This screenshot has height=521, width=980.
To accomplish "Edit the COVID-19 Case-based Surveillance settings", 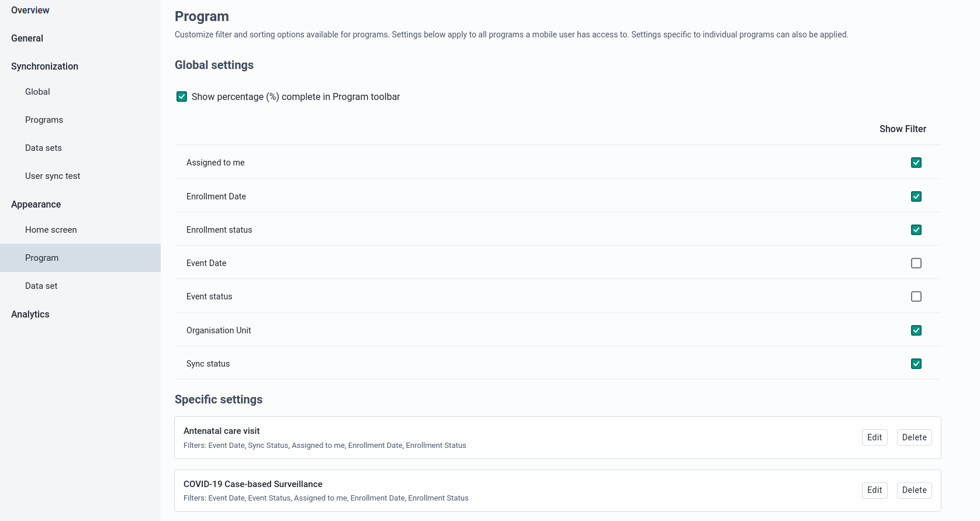I will [874, 490].
